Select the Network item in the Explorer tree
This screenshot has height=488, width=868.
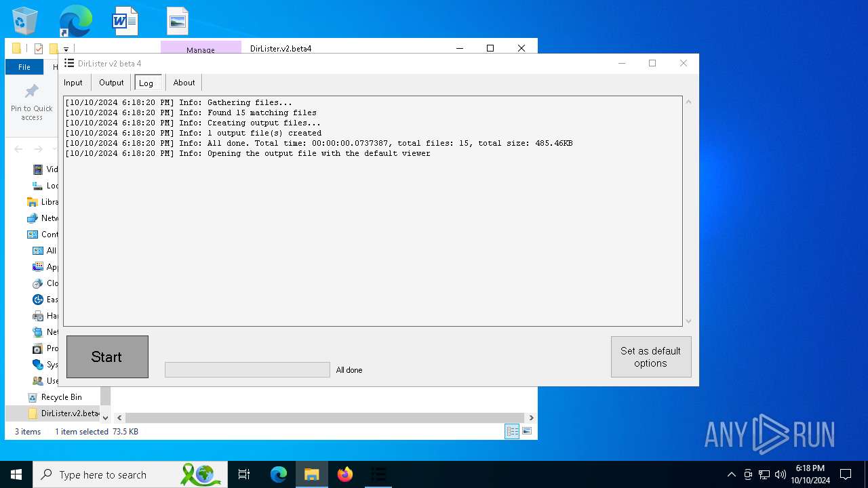[x=42, y=218]
